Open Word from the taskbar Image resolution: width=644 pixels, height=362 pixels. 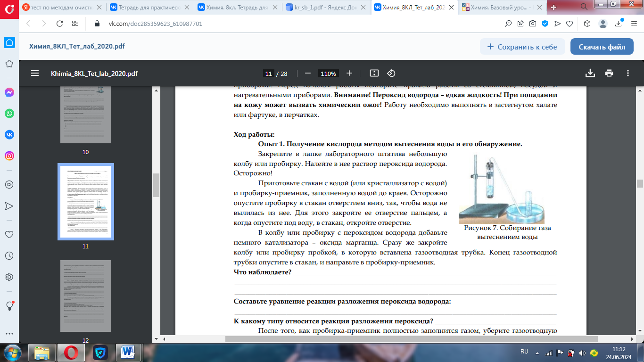[128, 352]
